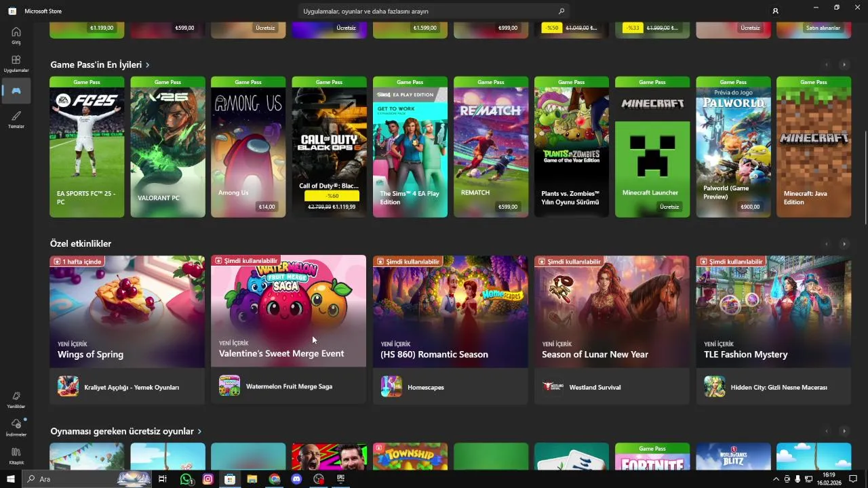Select the gaming controller sidebar icon
The height and width of the screenshot is (488, 868).
tap(16, 90)
